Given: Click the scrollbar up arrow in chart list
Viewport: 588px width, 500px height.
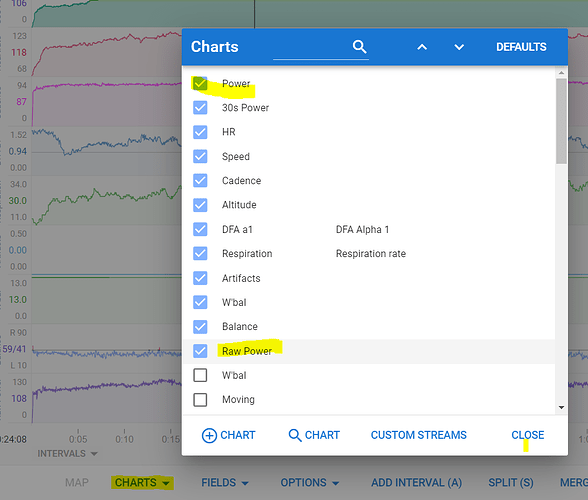Looking at the screenshot, I should coord(561,72).
